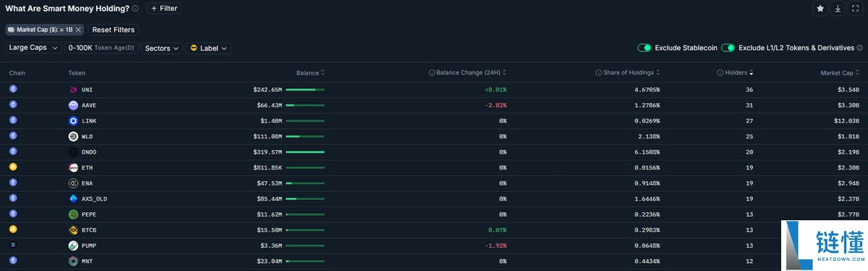This screenshot has width=868, height=271.
Task: Click the $23.04M balance value
Action: [x=269, y=261]
